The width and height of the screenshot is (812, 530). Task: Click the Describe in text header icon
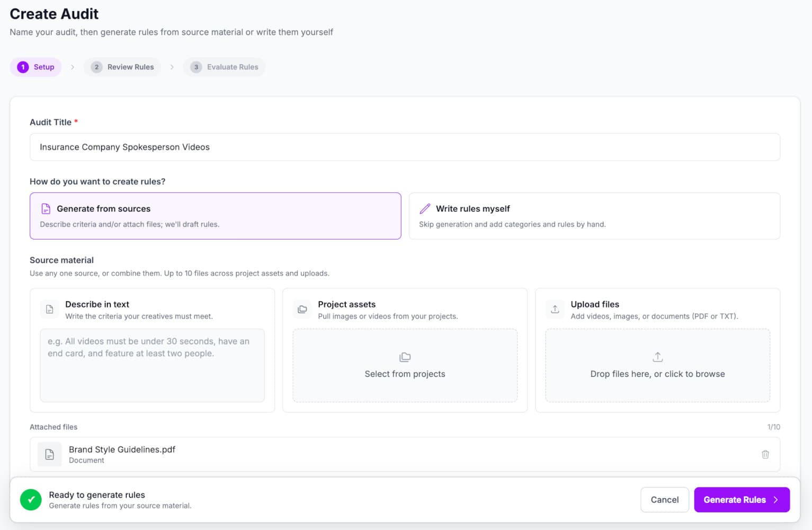click(49, 309)
